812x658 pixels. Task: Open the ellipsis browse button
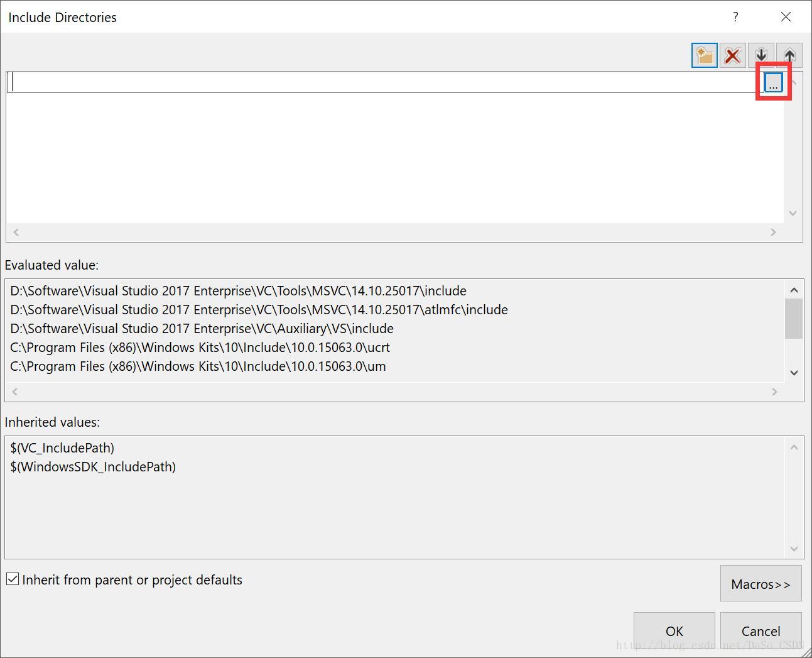[773, 82]
